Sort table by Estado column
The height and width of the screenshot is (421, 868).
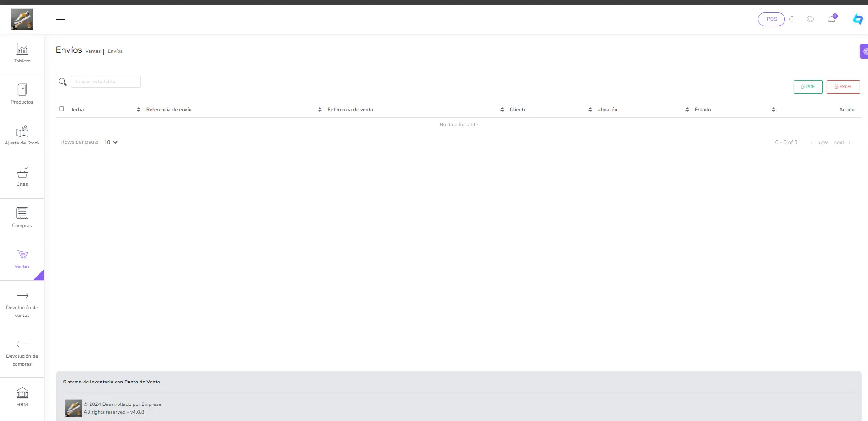tap(773, 110)
